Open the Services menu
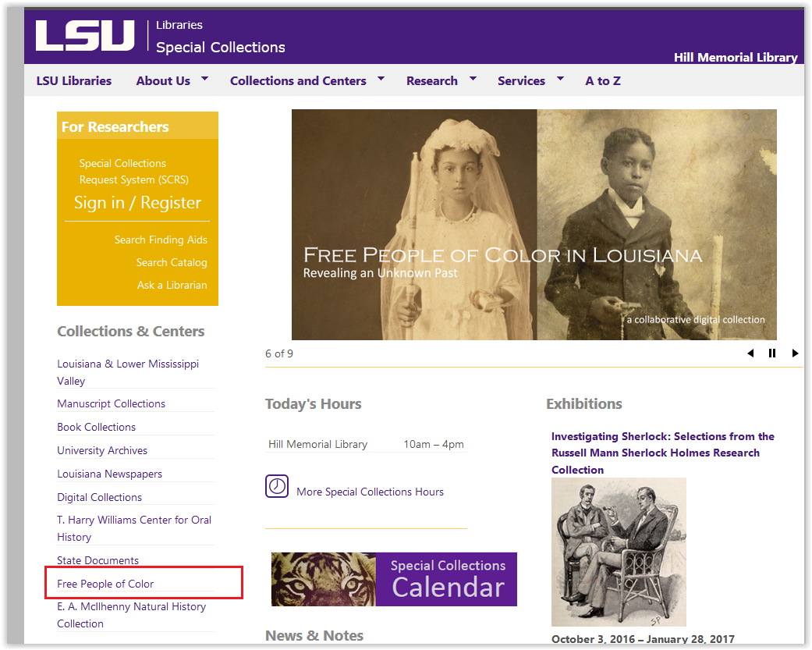The height and width of the screenshot is (650, 812). (x=522, y=81)
